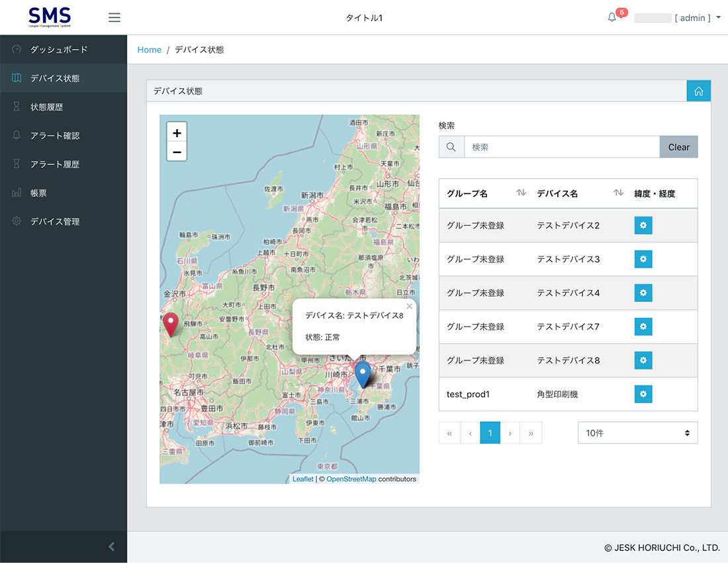Click the Clear button
728x563 pixels.
tap(679, 147)
